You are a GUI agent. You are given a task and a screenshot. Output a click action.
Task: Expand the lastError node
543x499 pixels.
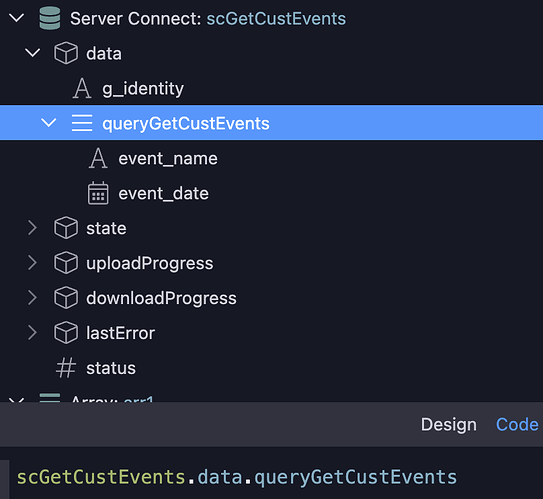point(32,332)
